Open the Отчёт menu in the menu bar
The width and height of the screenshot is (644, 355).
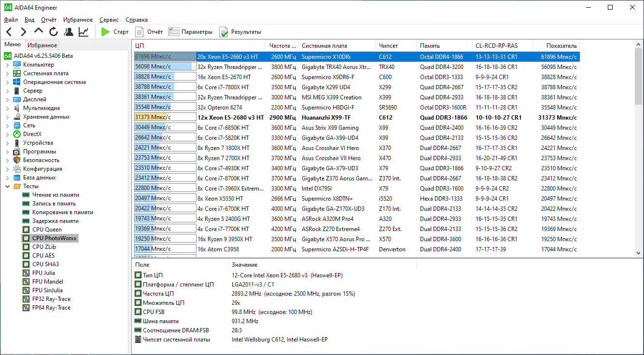tap(49, 20)
